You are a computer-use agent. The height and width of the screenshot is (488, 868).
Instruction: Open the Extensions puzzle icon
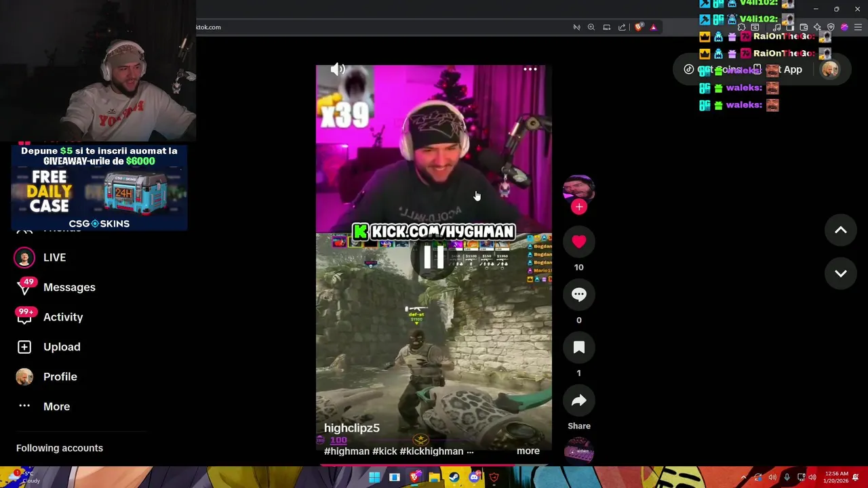741,27
